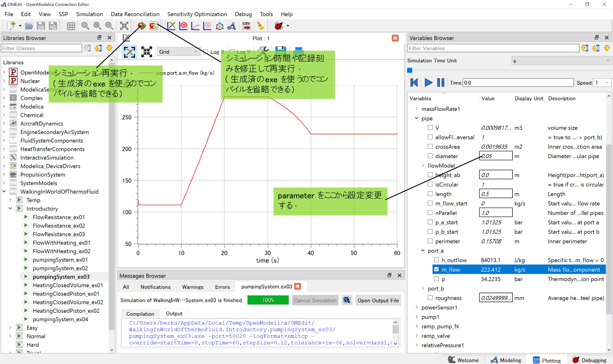Screen dimensions: 613x364
Task: Click the Fit in View plot icon
Action: [147, 52]
